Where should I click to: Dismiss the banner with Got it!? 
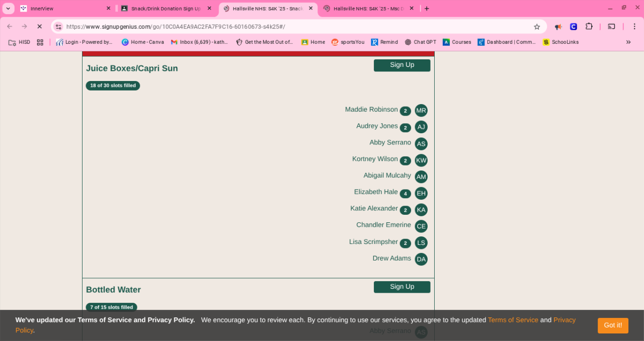tap(613, 325)
